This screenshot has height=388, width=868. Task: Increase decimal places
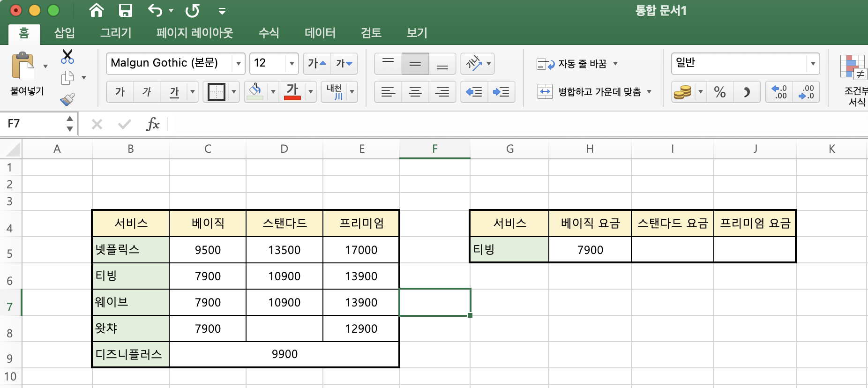point(779,92)
